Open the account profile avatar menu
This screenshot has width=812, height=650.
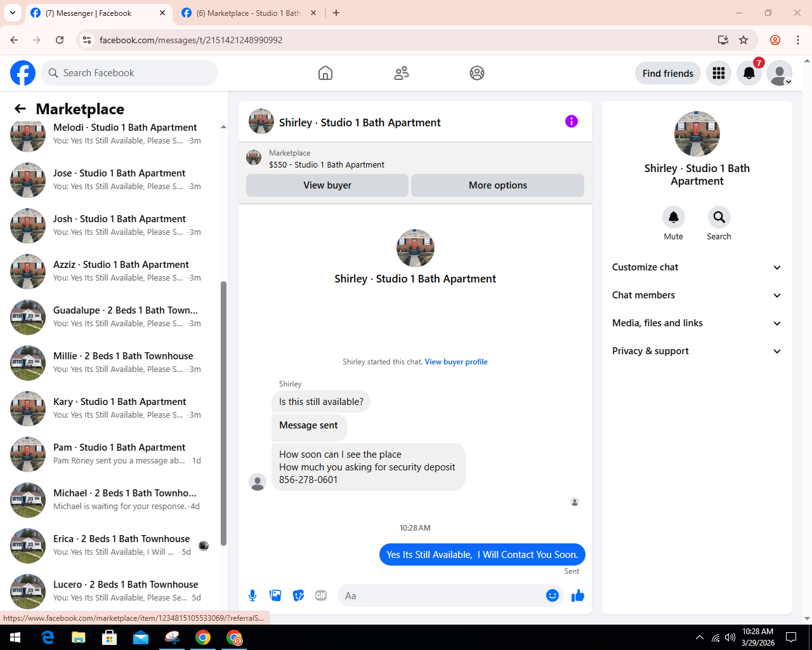780,73
